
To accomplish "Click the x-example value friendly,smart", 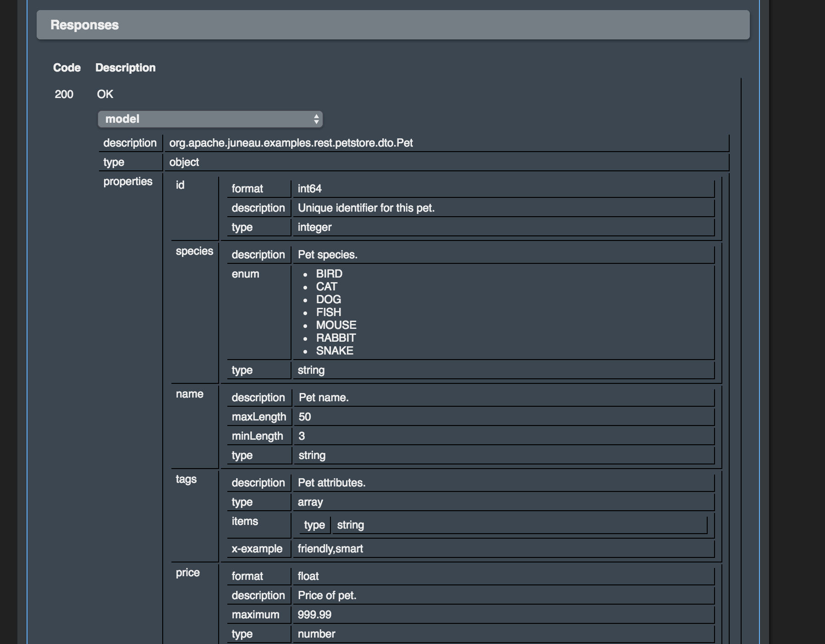I will 330,549.
